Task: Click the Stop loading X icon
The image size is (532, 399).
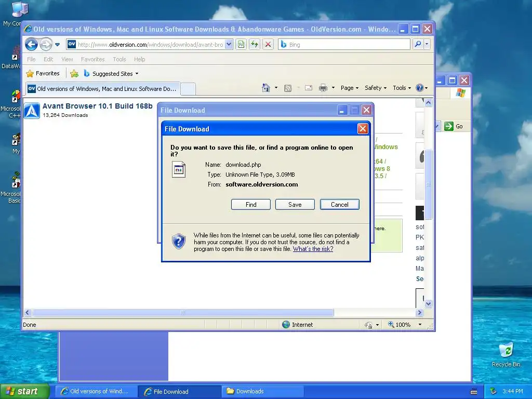Action: (268, 45)
